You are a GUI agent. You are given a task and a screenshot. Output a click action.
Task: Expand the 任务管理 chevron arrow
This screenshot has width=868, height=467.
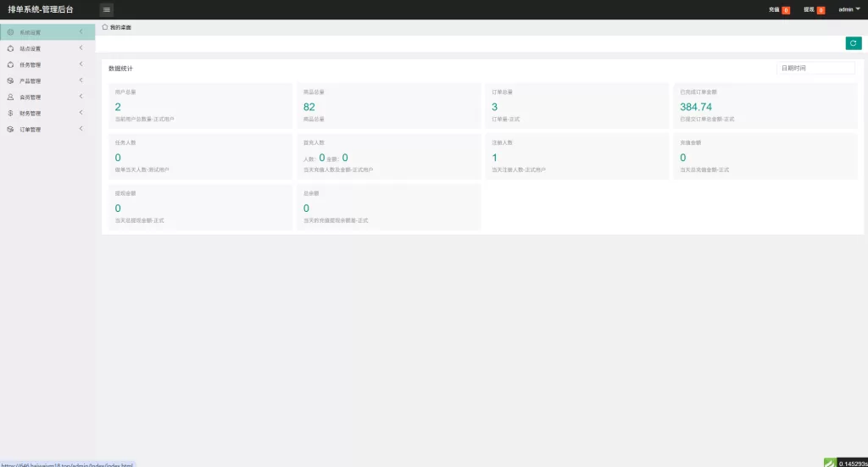point(81,64)
